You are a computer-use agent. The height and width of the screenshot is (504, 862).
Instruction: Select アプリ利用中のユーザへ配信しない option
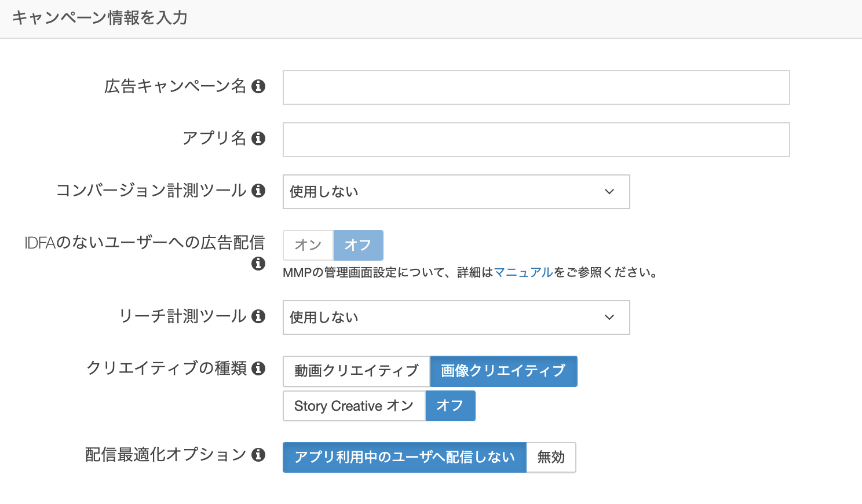(x=404, y=458)
